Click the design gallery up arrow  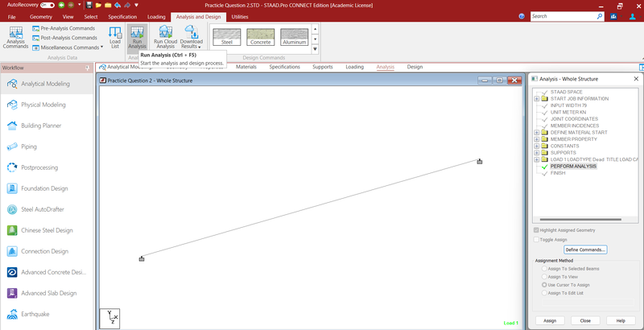[315, 29]
